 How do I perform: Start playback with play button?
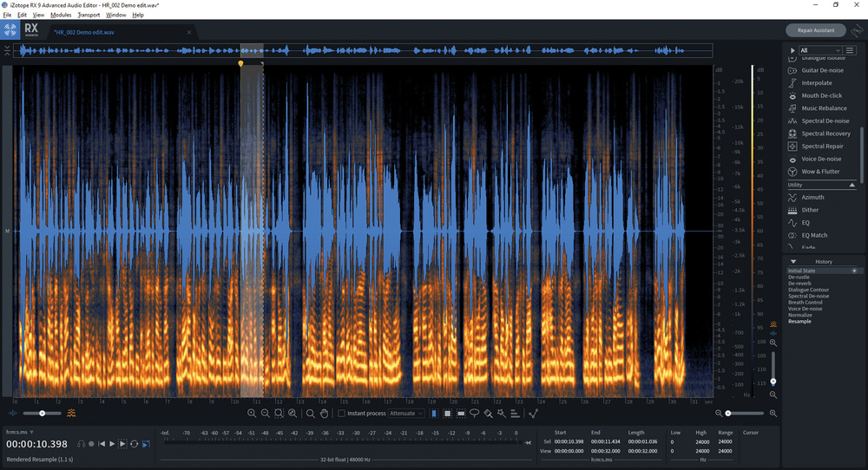tap(112, 444)
